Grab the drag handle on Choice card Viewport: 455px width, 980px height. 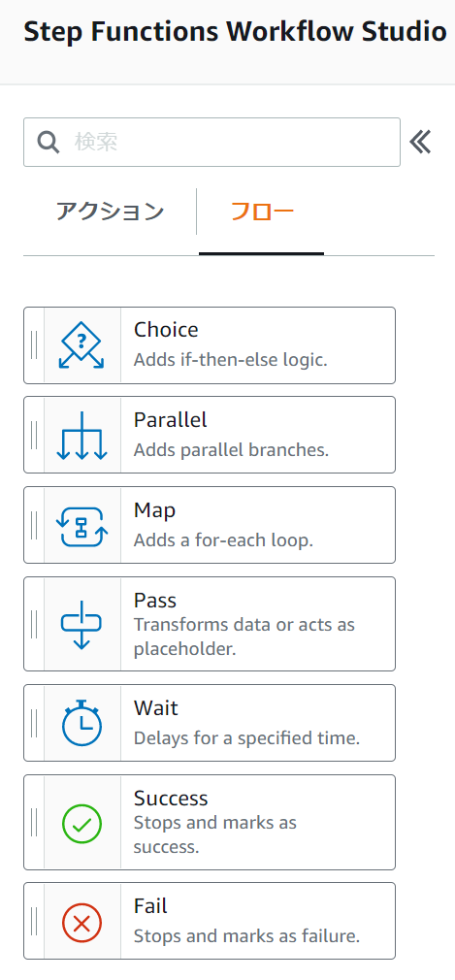point(34,345)
